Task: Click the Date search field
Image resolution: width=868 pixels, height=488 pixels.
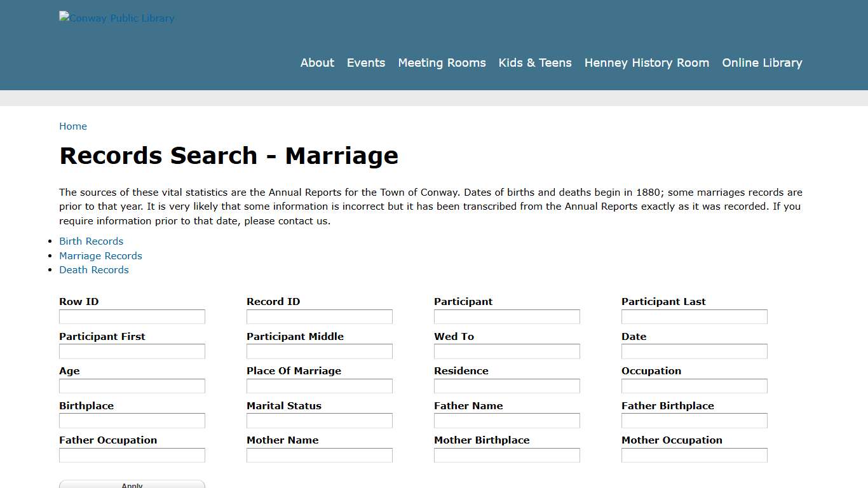Action: 694,351
